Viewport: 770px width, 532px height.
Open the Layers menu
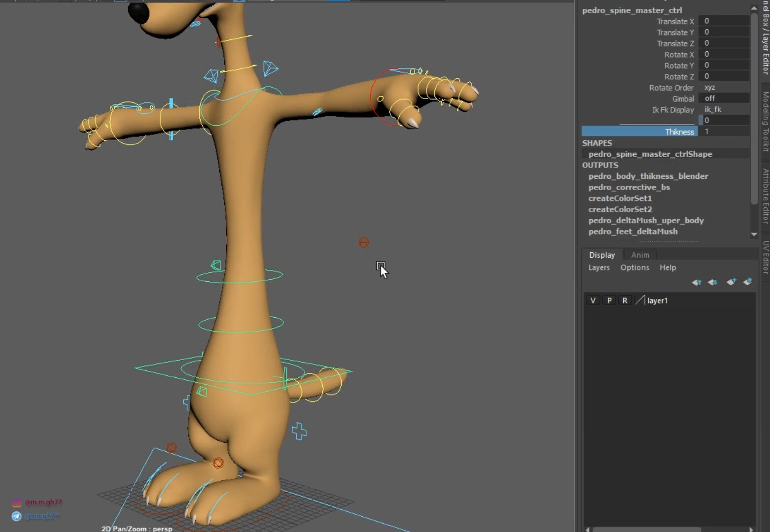[x=599, y=267]
